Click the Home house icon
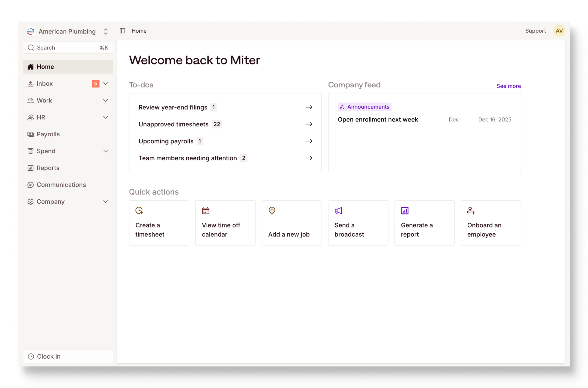Screen dimensions: 588x388 pos(30,67)
